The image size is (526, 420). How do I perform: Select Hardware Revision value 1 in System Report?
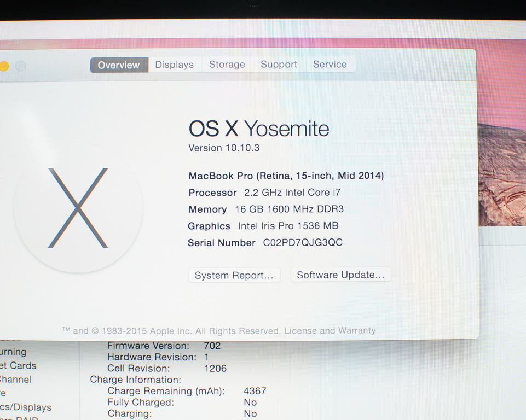(x=207, y=357)
